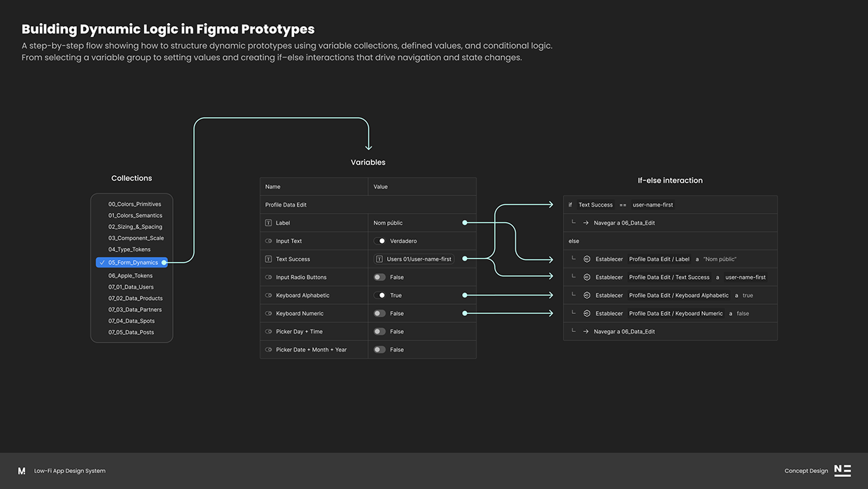
Task: Click the false value in Keyboard Numeric Establecer row
Action: point(743,314)
